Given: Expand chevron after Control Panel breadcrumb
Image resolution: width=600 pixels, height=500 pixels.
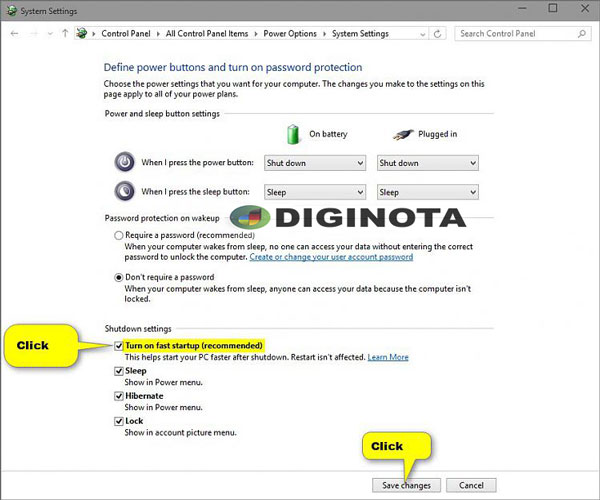Looking at the screenshot, I should pyautogui.click(x=158, y=34).
